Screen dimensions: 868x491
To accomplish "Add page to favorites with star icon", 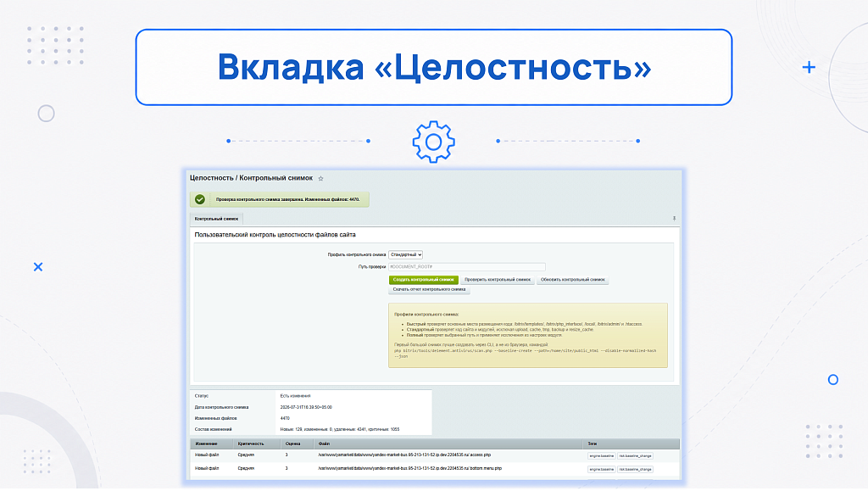I will 320,179.
